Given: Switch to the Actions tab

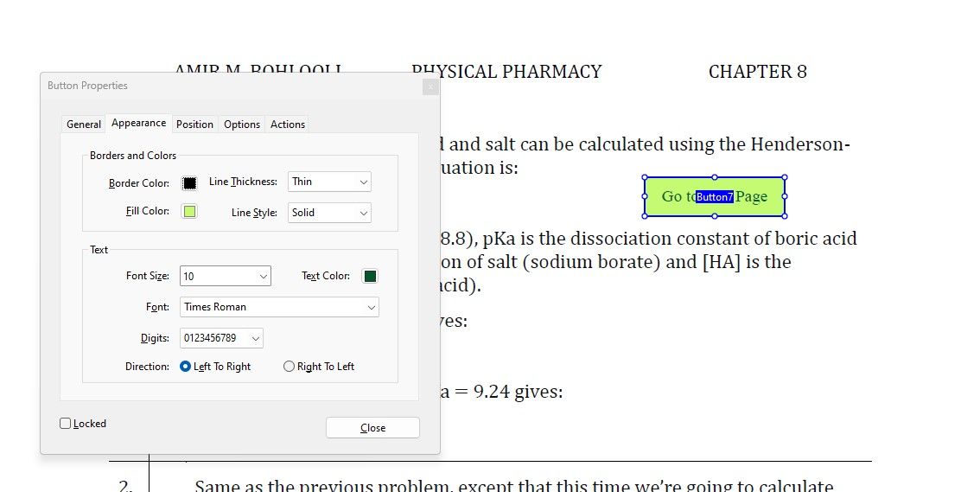Looking at the screenshot, I should click(288, 125).
